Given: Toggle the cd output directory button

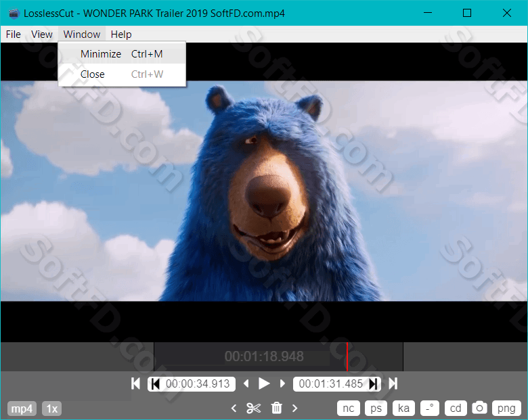Looking at the screenshot, I should coord(456,409).
